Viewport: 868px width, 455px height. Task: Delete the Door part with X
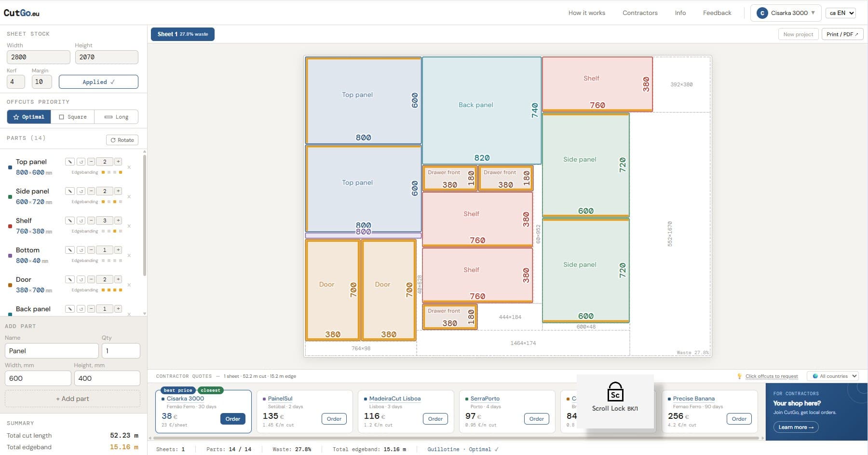click(x=129, y=285)
